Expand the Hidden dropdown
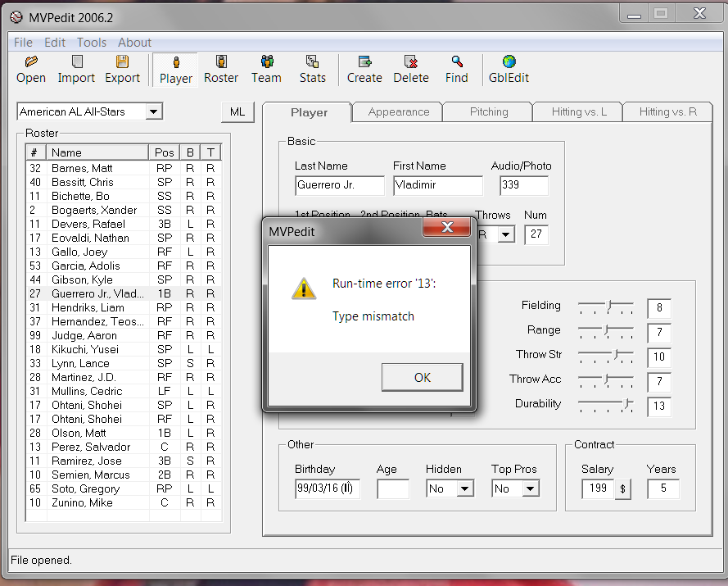Screen dimensions: 728x586 click(465, 488)
